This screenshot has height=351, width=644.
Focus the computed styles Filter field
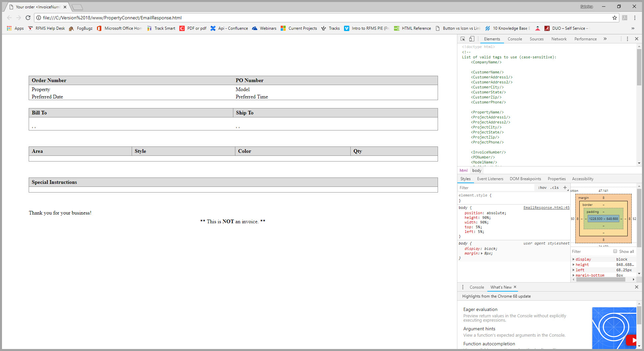[591, 252]
